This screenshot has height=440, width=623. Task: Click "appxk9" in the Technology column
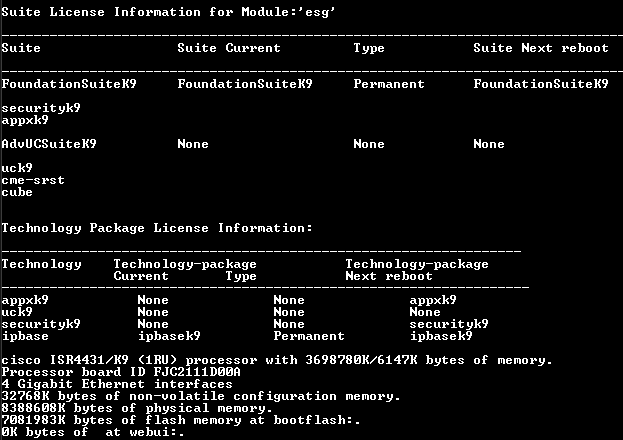(x=25, y=300)
